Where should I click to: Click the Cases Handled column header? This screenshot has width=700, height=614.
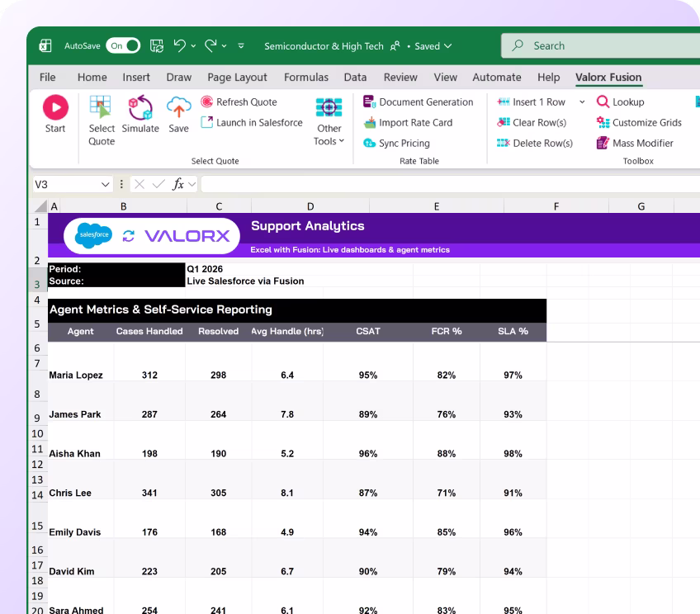149,331
